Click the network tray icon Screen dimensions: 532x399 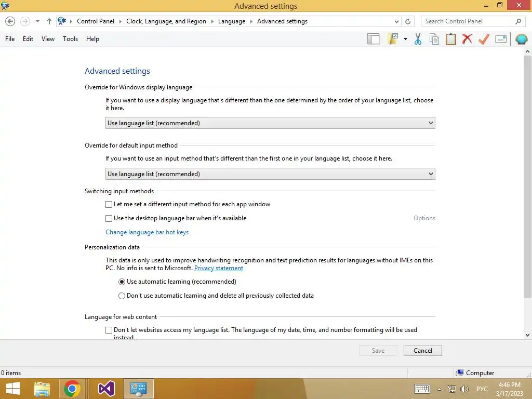[x=451, y=389]
